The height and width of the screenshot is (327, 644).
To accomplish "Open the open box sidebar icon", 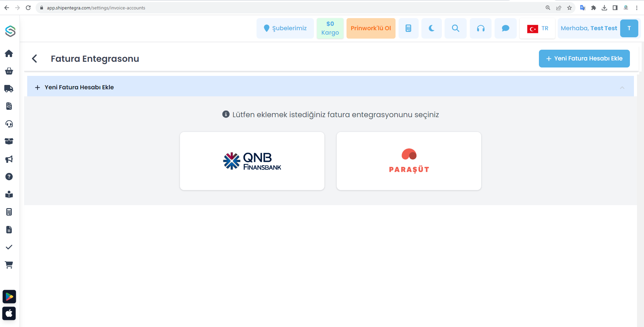I will tap(9, 141).
